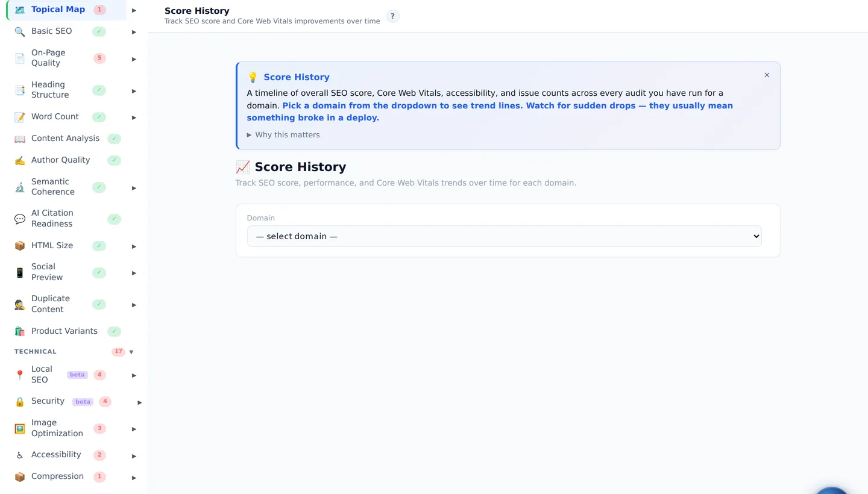Click the Compression package icon
The width and height of the screenshot is (868, 494).
coord(20,477)
